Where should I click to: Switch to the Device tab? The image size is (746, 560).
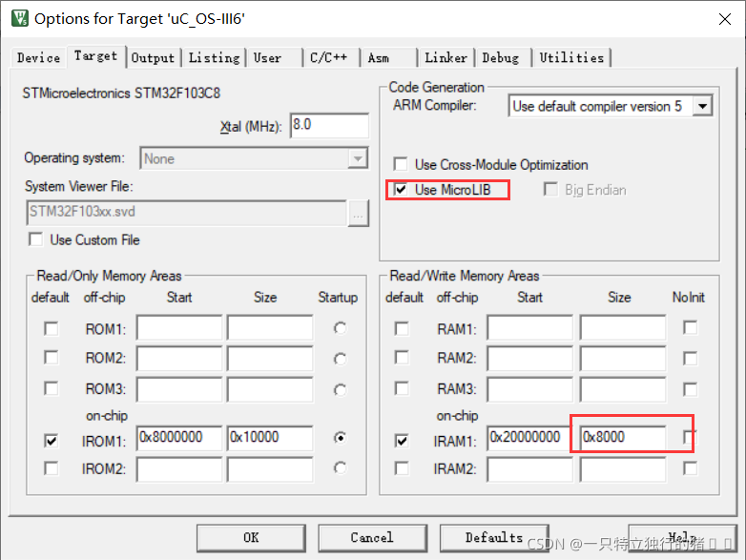(x=38, y=58)
